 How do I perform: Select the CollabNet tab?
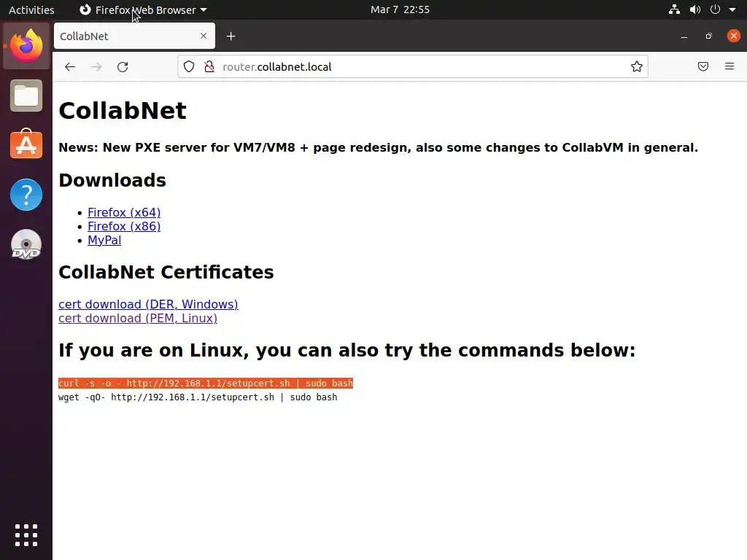134,36
